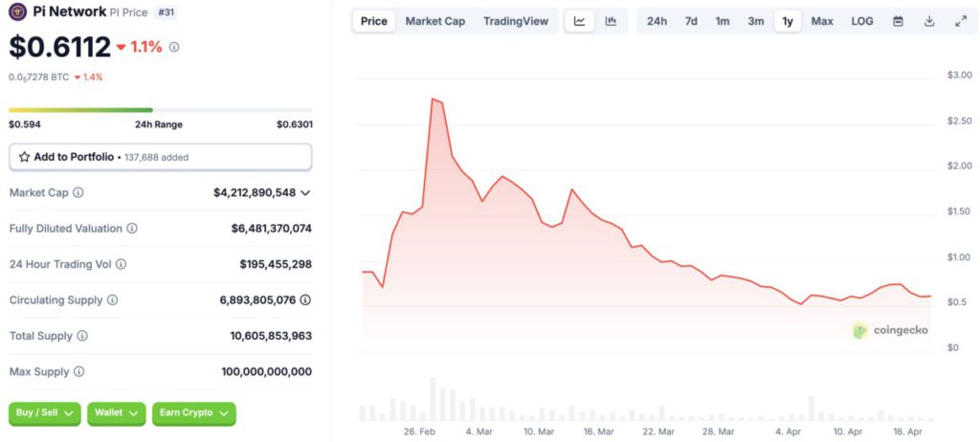Viewport: 980px width, 442px height.
Task: Click the $0.6301 range high value
Action: pos(295,124)
